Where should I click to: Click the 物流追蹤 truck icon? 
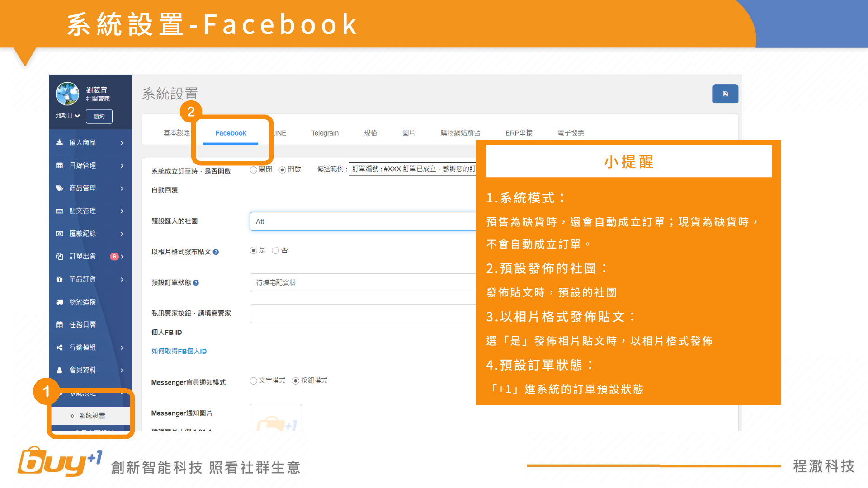(59, 302)
